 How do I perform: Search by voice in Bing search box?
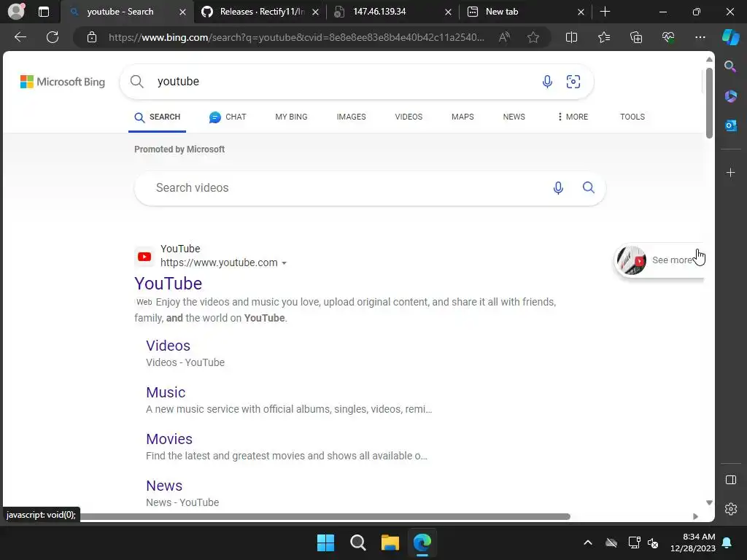click(x=547, y=82)
